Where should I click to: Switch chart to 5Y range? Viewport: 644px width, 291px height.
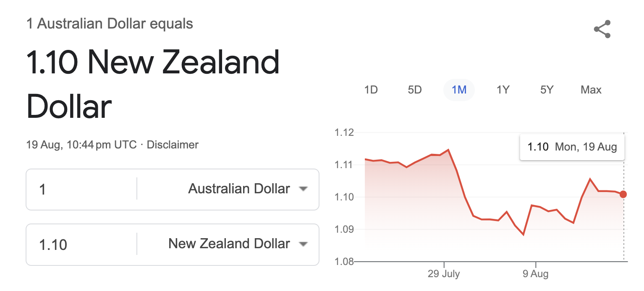547,90
